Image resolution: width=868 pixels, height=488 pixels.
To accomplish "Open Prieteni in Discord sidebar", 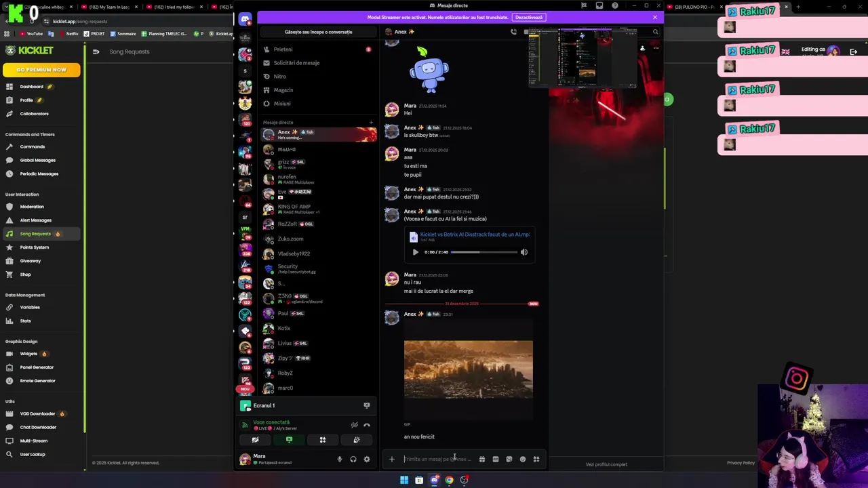I will tap(317, 49).
